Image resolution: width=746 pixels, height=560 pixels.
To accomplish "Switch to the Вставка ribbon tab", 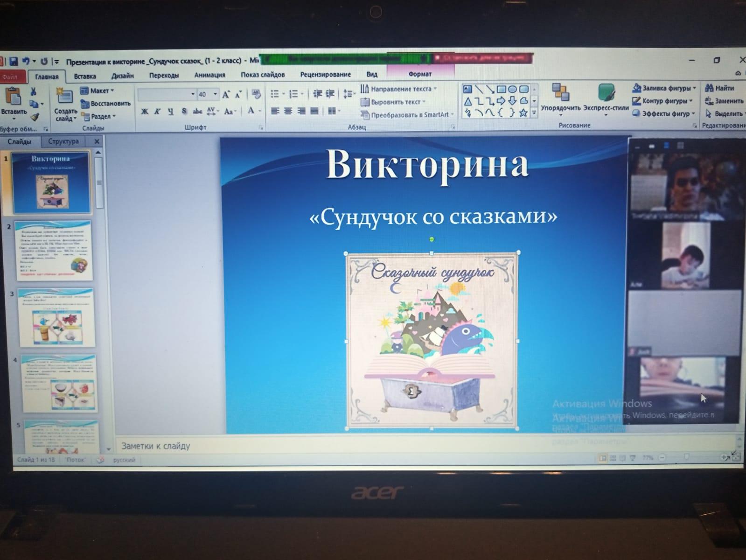I will pyautogui.click(x=85, y=76).
